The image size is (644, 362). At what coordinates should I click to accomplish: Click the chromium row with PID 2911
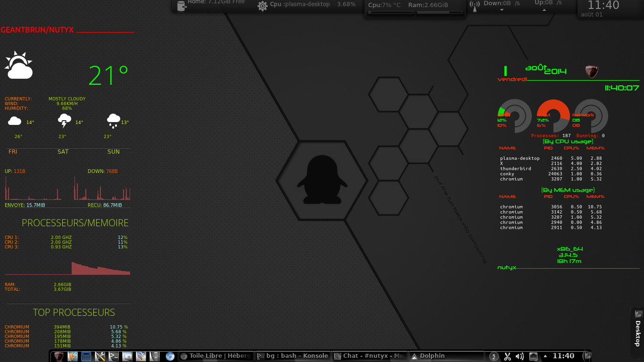(x=551, y=228)
